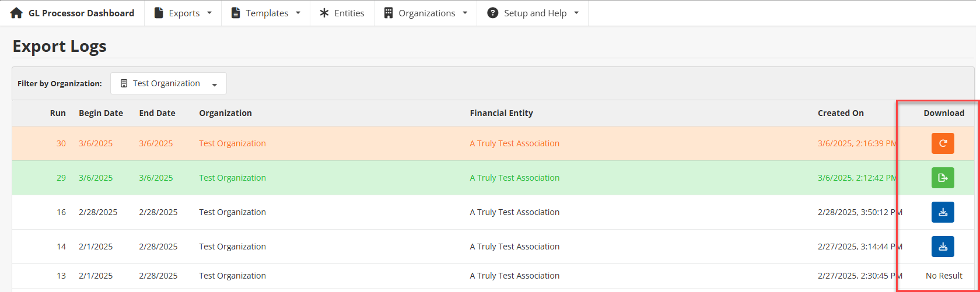Go to GL Processor Dashboard
The image size is (980, 292).
(81, 13)
